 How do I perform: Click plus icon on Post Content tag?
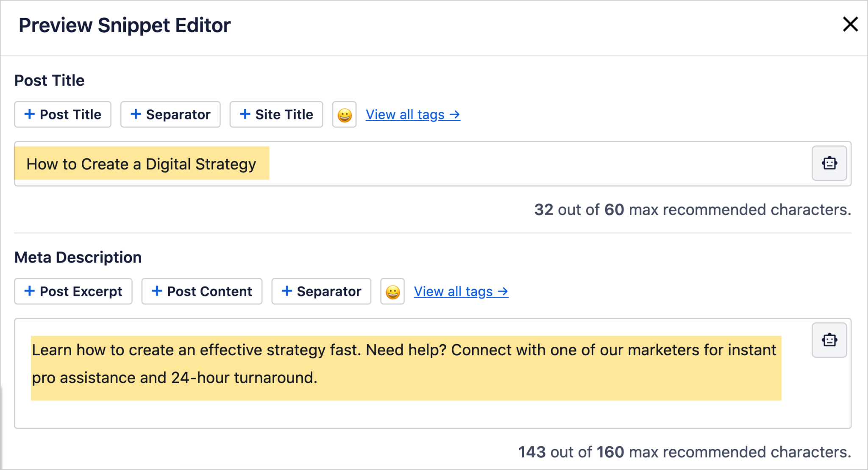157,291
